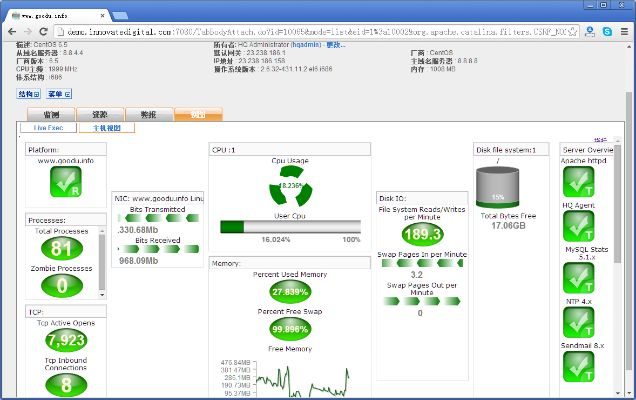Image resolution: width=636 pixels, height=400 pixels.
Task: Click the browser Reload button
Action: pyautogui.click(x=43, y=31)
